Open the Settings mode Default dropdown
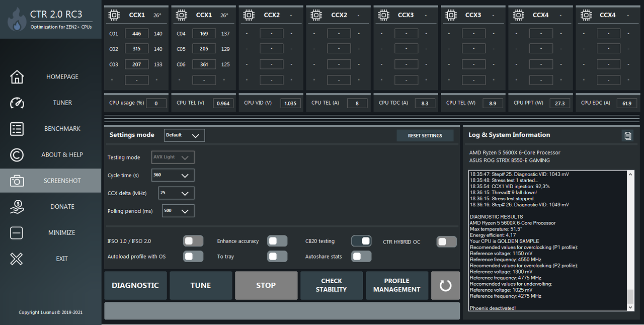Screen dimensions: 644x325 (x=185, y=135)
